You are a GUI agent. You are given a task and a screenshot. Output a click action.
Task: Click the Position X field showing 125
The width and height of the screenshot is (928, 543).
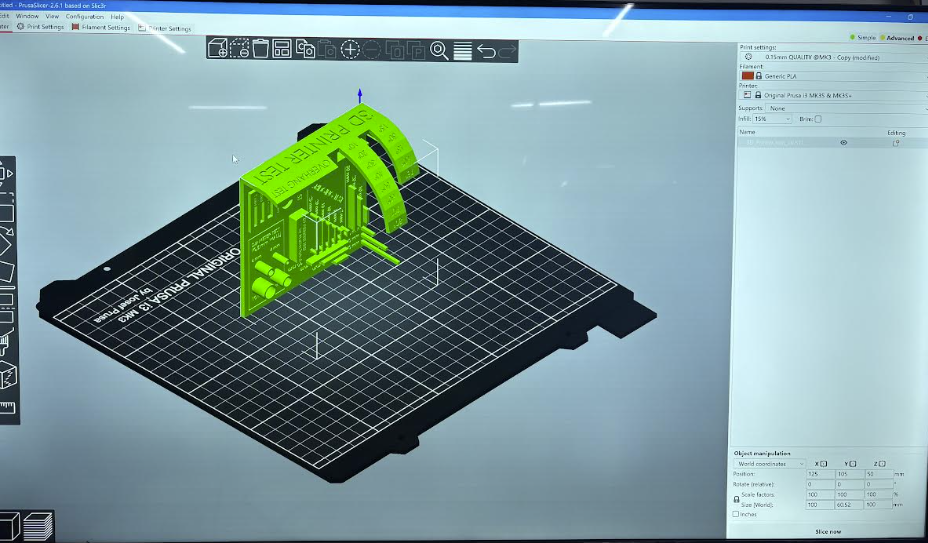click(x=820, y=474)
